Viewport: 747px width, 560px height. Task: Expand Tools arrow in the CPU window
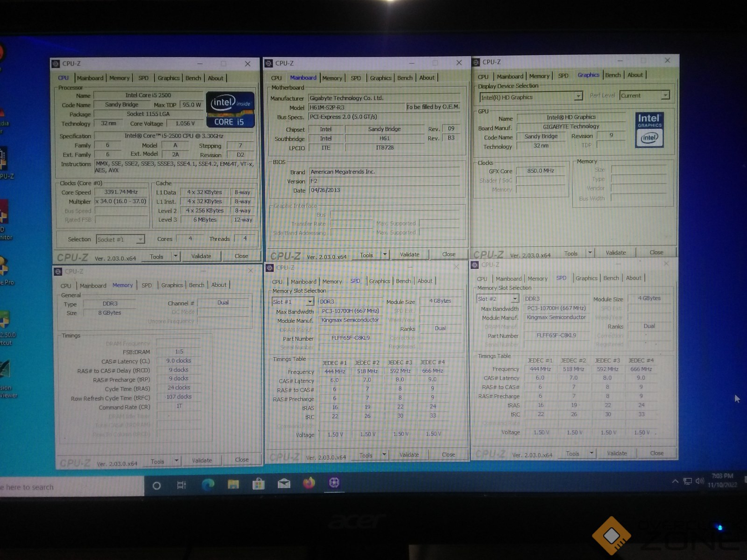[176, 256]
